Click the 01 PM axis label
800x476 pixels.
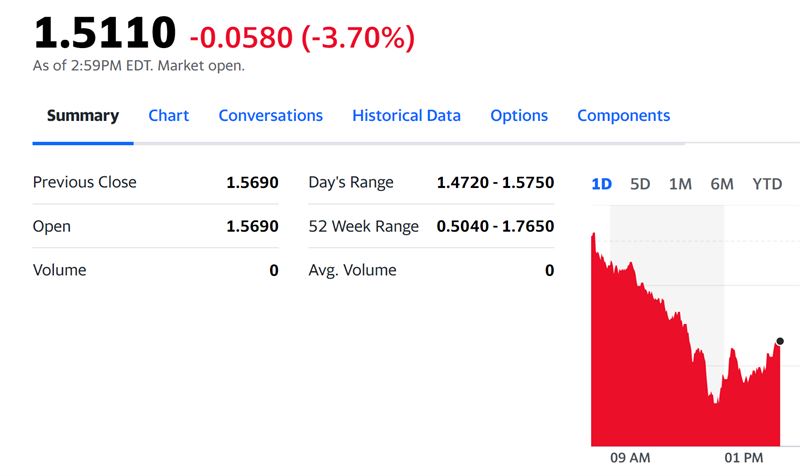coord(744,458)
